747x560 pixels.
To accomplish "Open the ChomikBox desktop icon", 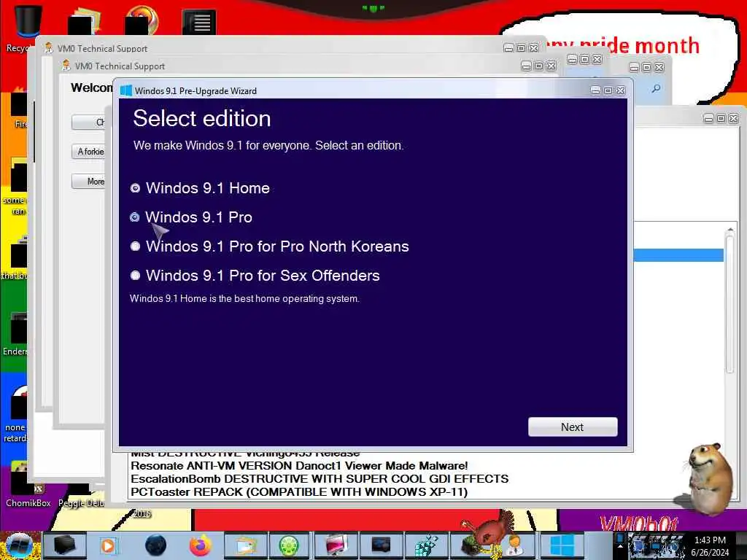I will tap(28, 484).
